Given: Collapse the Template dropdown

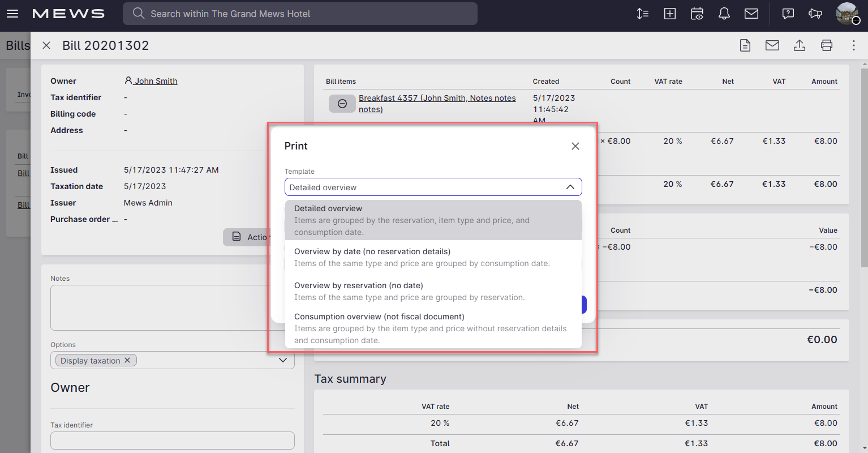Looking at the screenshot, I should tap(570, 187).
